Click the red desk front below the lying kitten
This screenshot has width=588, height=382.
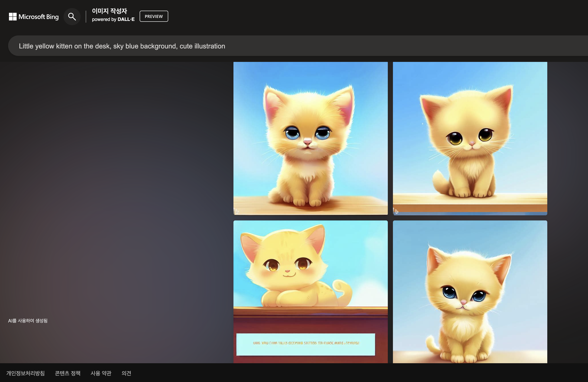pos(310,324)
